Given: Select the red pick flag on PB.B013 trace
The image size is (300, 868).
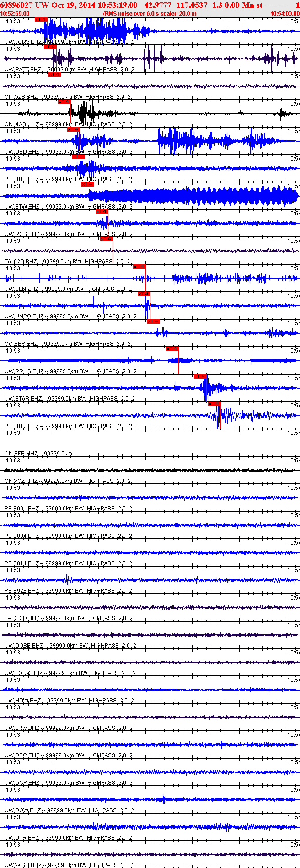Looking at the screenshot, I should (x=79, y=157).
